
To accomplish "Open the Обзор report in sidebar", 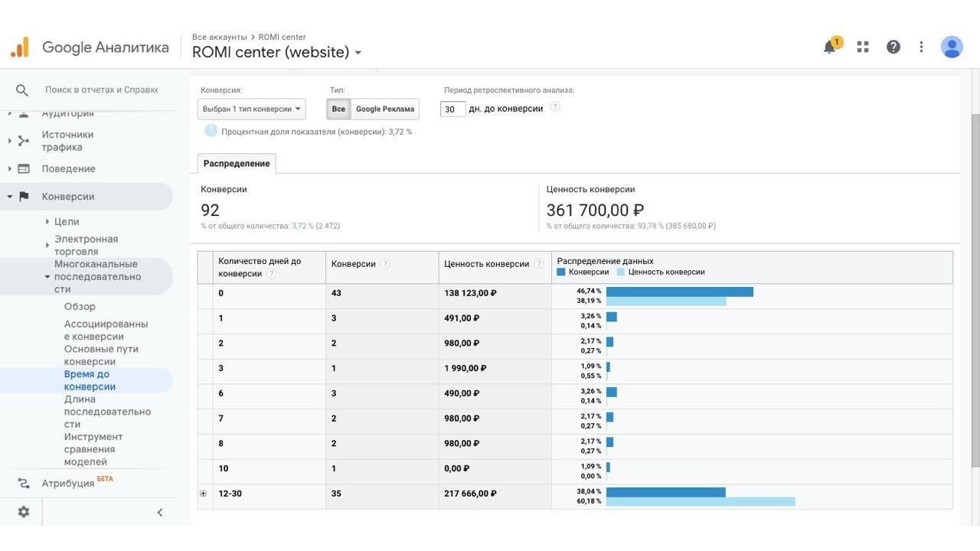I will 80,306.
